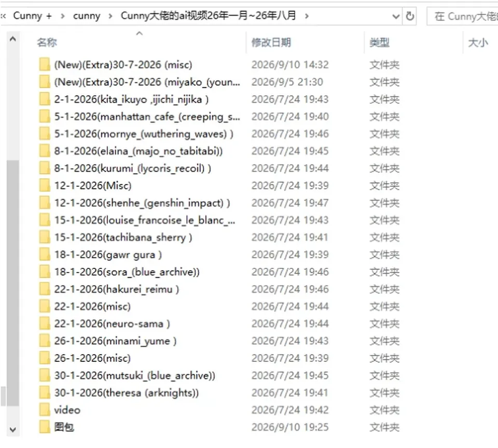Image resolution: width=498 pixels, height=448 pixels.
Task: Click the vertical scrollbar thumb
Action: tap(12, 283)
